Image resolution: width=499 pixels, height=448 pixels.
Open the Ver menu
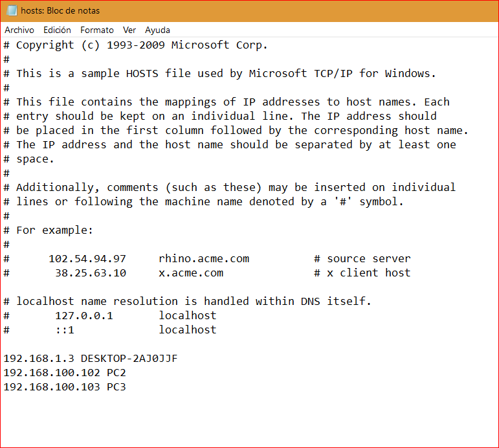[129, 30]
